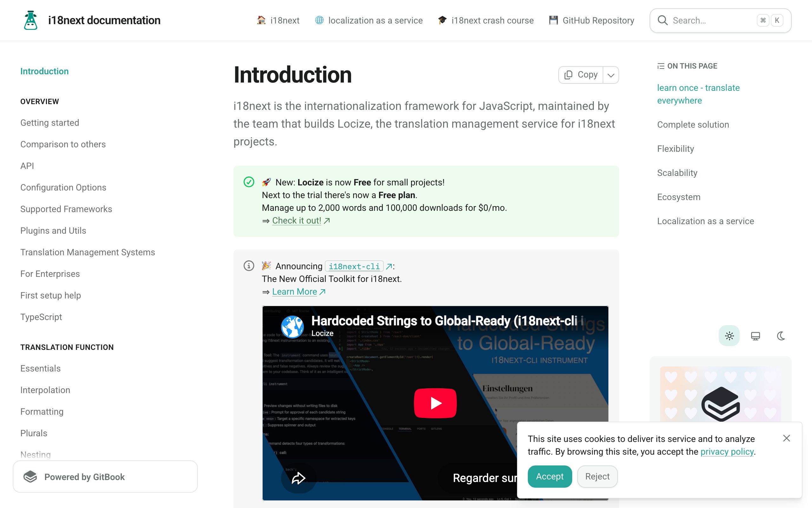The image size is (812, 508).
Task: Click the video share arrow icon
Action: pos(298,478)
